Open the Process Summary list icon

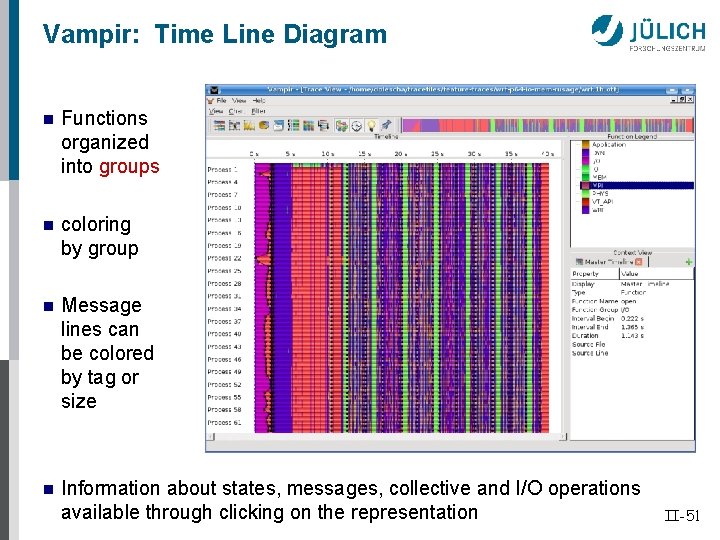point(293,125)
